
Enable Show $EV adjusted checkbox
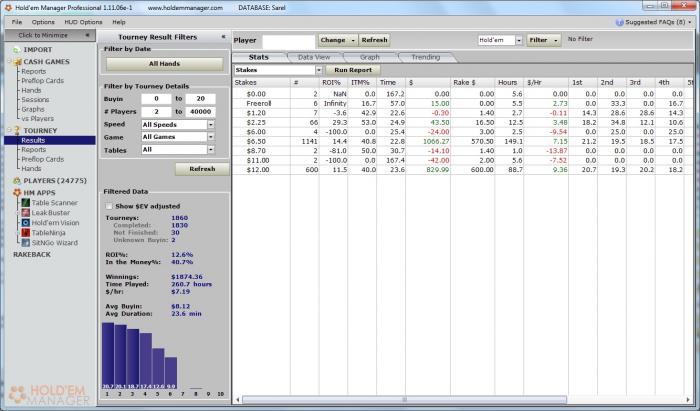(x=108, y=205)
